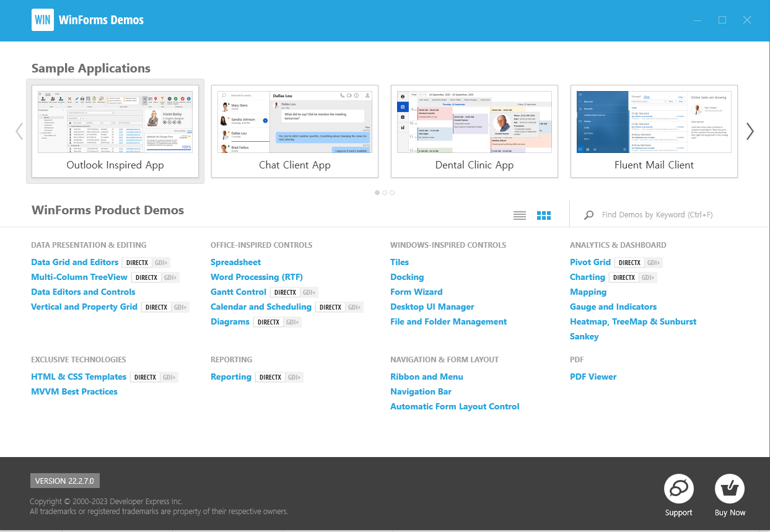
Task: Open Gauge and Indicators demo
Action: (613, 307)
